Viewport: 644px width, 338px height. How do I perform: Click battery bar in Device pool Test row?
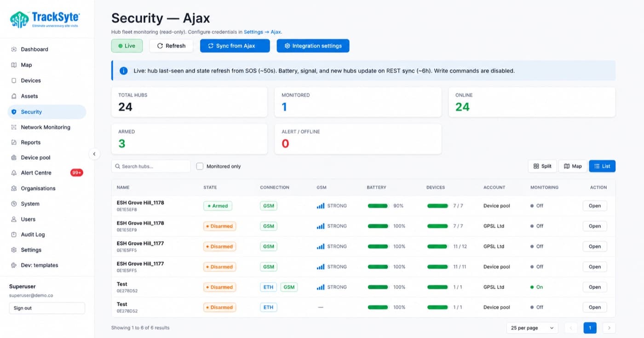[x=378, y=307]
